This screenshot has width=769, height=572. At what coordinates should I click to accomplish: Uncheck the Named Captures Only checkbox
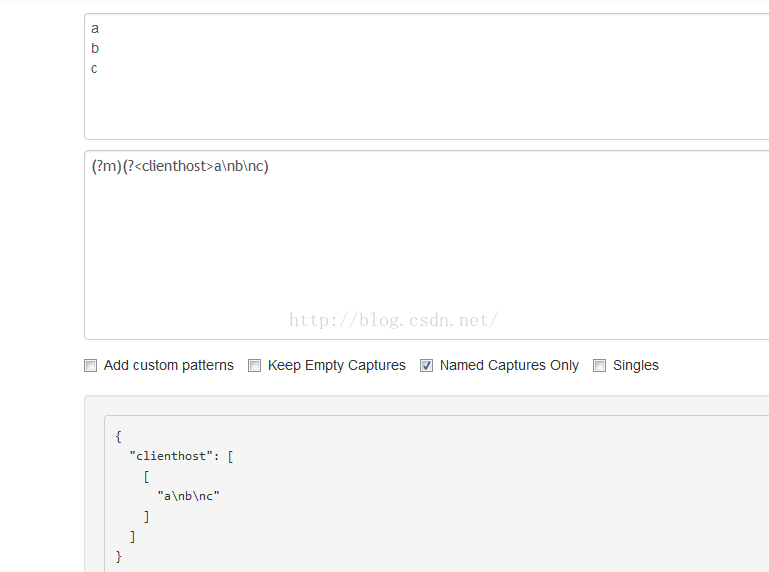pos(426,365)
